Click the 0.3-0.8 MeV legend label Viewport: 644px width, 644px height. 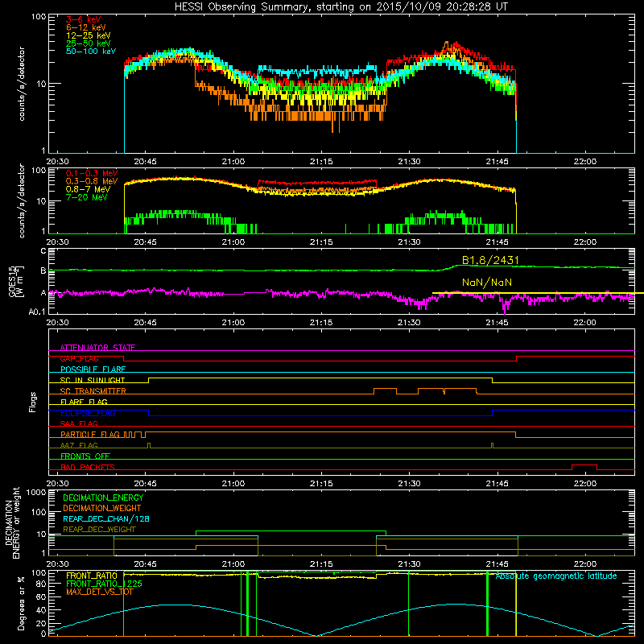92,181
